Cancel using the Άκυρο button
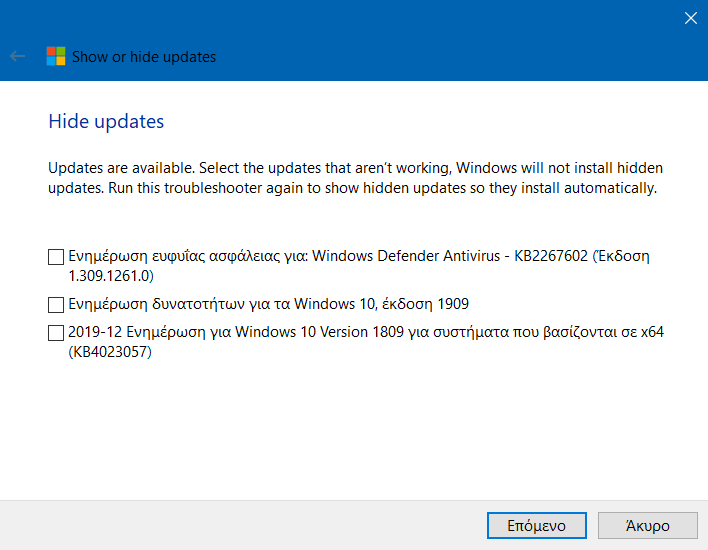708x550 pixels. point(647,526)
